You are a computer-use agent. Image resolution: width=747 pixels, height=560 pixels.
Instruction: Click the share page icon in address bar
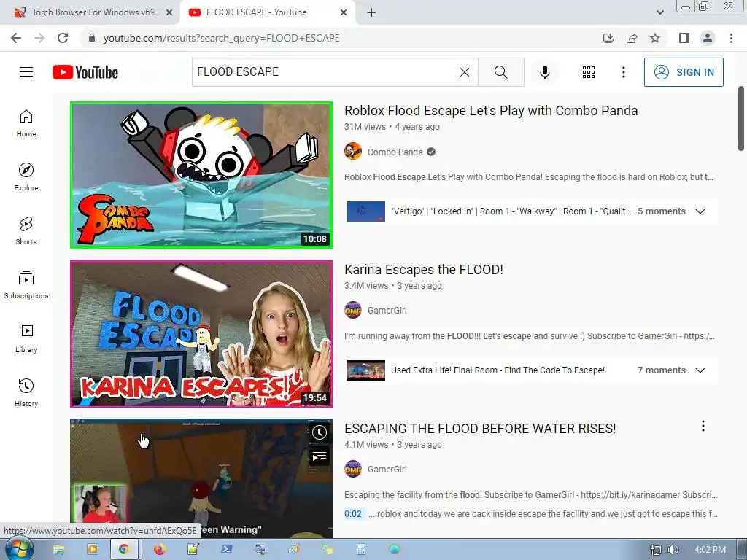pos(632,38)
